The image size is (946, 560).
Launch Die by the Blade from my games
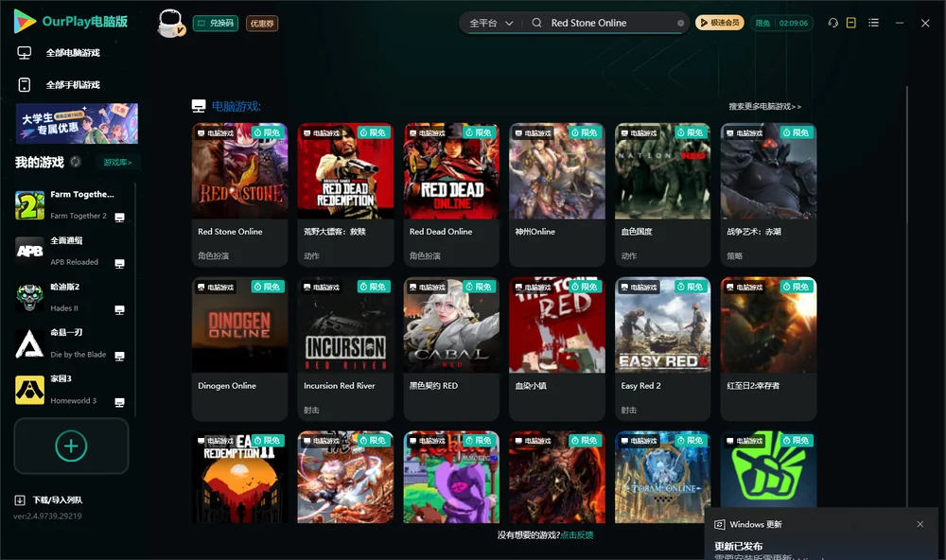(71, 343)
